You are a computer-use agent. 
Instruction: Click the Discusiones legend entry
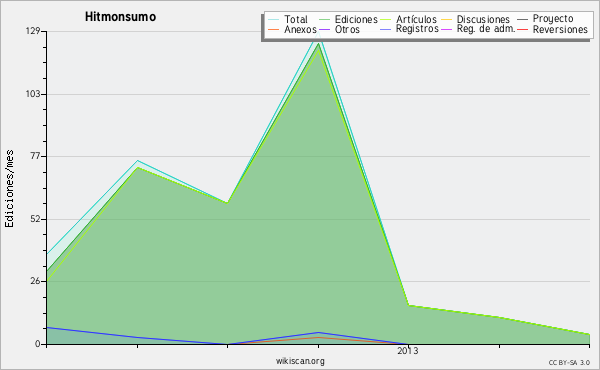tap(483, 19)
